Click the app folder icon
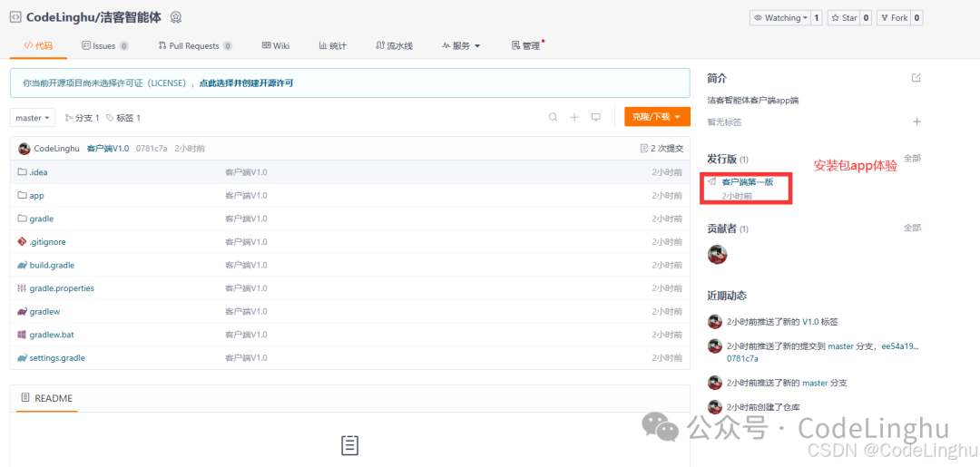 pyautogui.click(x=23, y=196)
